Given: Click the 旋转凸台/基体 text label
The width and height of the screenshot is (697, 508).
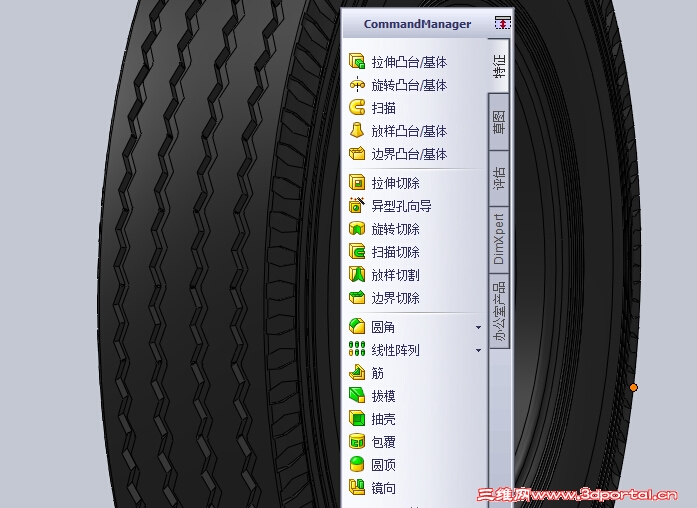Looking at the screenshot, I should [409, 85].
